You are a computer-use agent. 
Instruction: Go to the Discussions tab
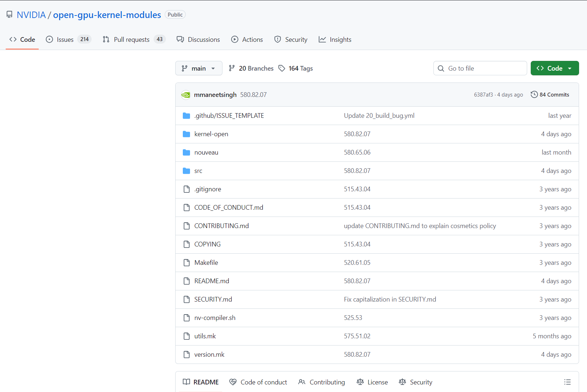(x=198, y=39)
